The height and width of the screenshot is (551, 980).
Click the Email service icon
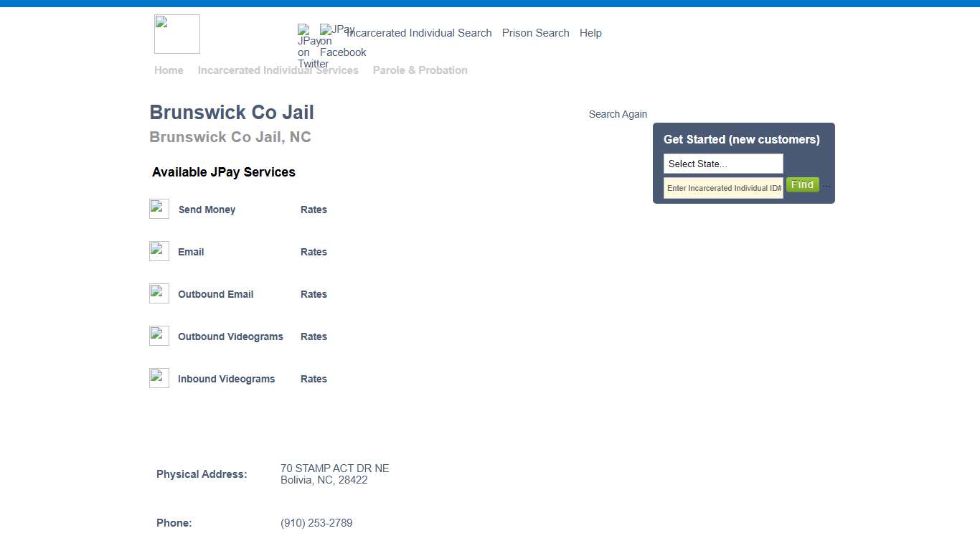coord(159,250)
